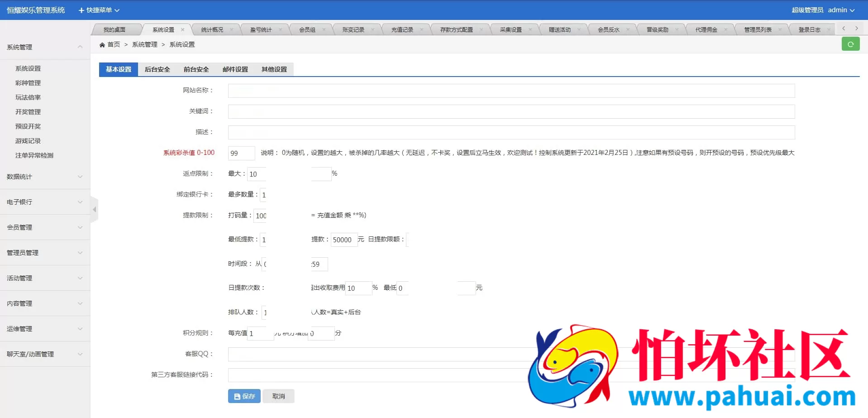Click the plus icon beside 快捷菜单

(x=81, y=10)
